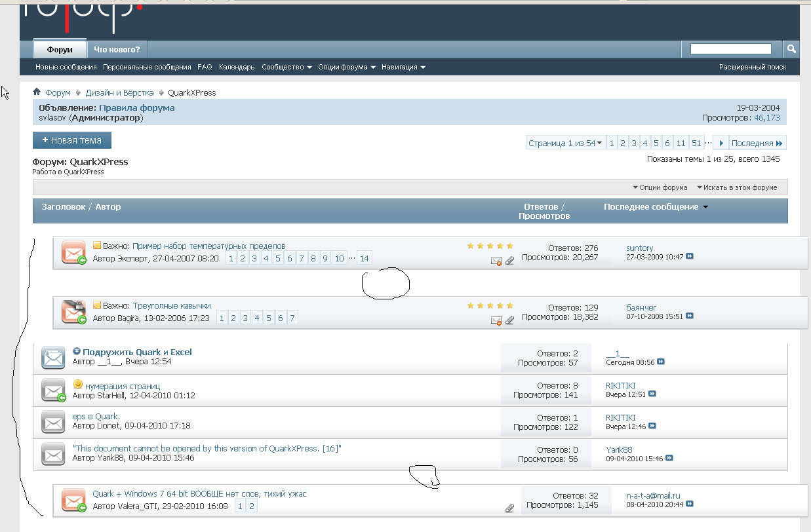Viewport: 811px width, 532px height.
Task: Go to Дизайн и Вёрстка breadcrumb link
Action: [x=119, y=92]
